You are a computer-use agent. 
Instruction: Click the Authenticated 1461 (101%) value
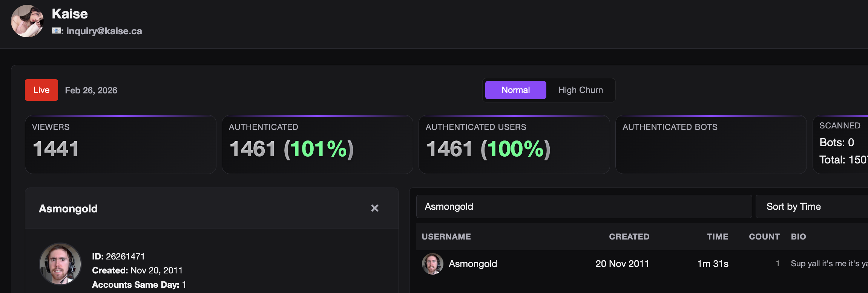291,149
